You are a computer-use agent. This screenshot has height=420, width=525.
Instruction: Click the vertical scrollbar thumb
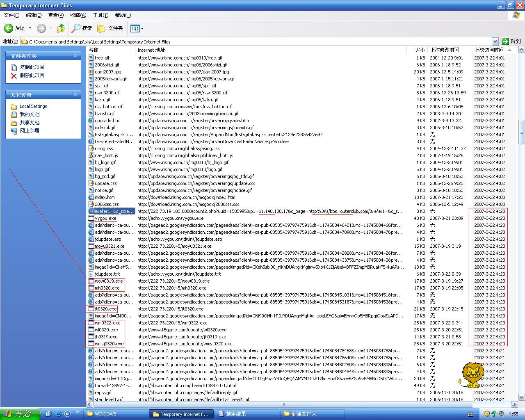521,132
